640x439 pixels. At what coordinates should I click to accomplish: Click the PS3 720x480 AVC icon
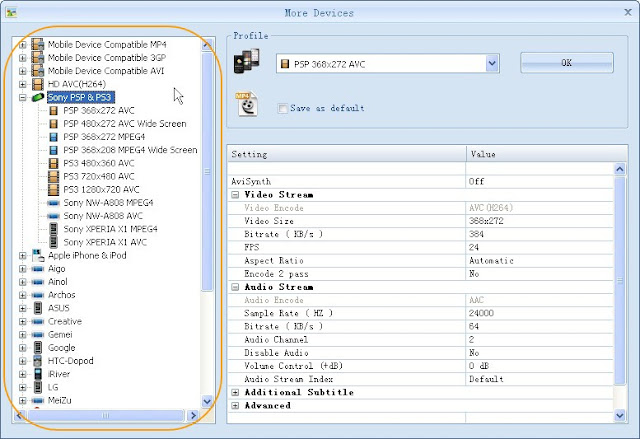tap(53, 176)
